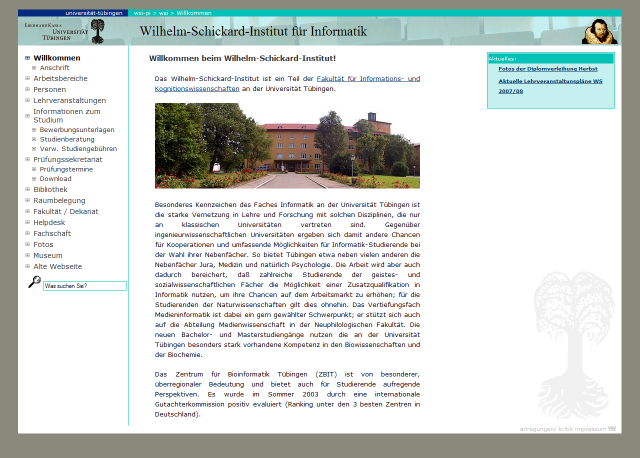This screenshot has height=458, width=640.
Task: Click the bullet icon beside Download
Action: pyautogui.click(x=34, y=179)
